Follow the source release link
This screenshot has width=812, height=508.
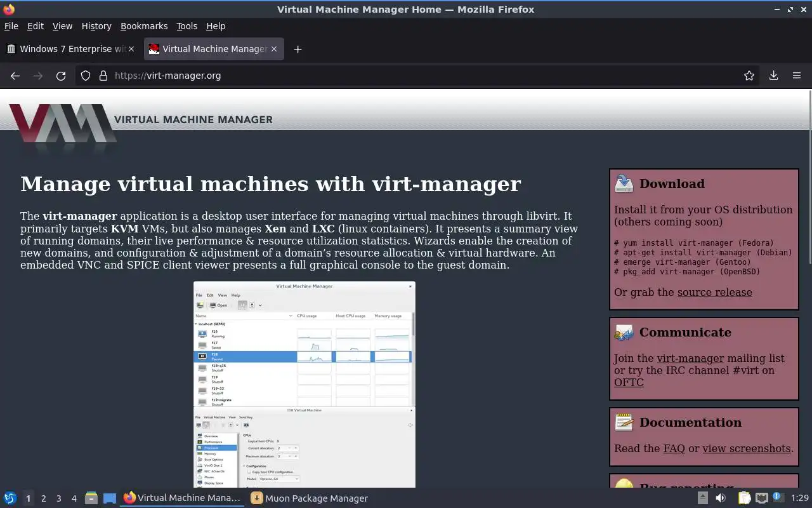(715, 292)
